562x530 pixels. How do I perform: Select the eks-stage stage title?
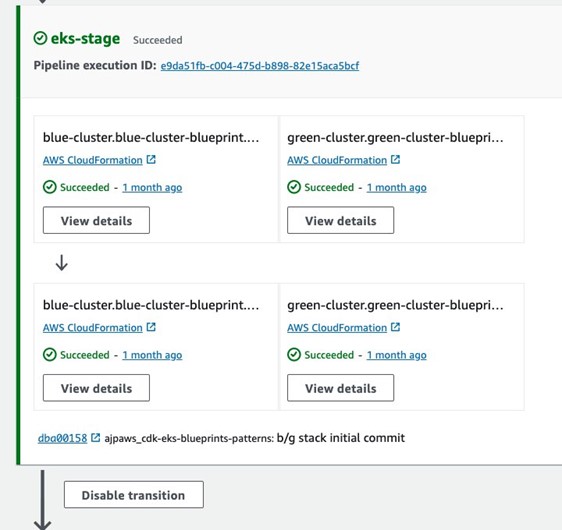click(85, 39)
